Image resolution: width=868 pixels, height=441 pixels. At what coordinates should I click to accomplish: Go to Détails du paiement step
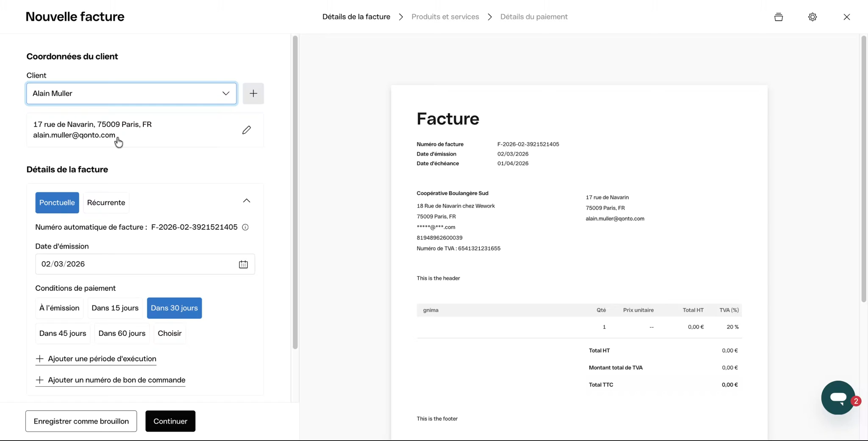[534, 17]
